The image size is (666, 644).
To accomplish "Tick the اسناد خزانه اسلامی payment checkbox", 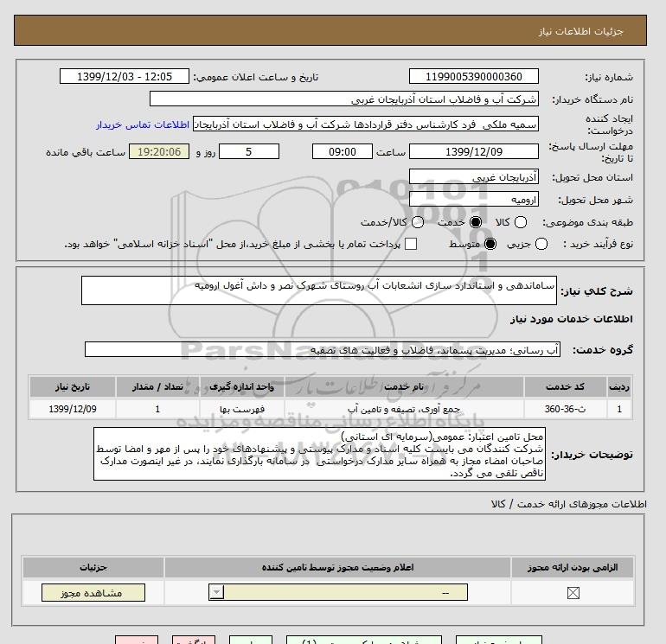I will 411,244.
